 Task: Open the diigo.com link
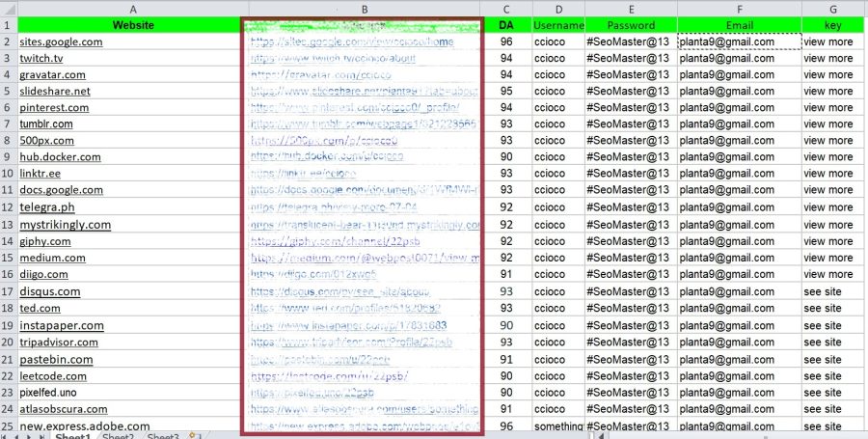coord(43,274)
